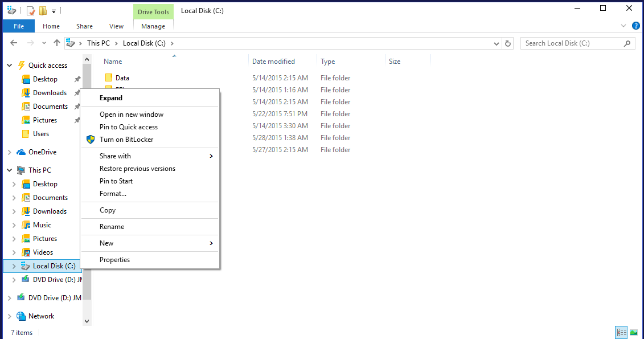This screenshot has height=339, width=644.
Task: Expand the Local Disk (C:) tree node
Action: coord(14,266)
